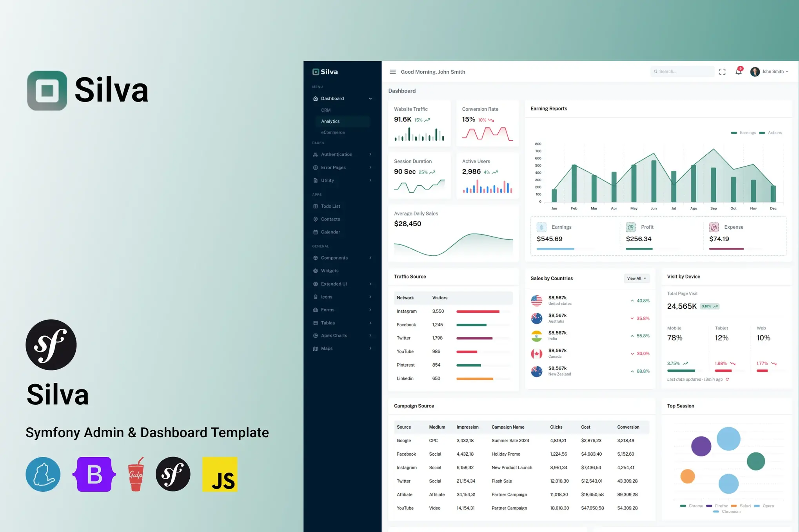799x532 pixels.
Task: Expand the Dashboard menu item
Action: 341,98
